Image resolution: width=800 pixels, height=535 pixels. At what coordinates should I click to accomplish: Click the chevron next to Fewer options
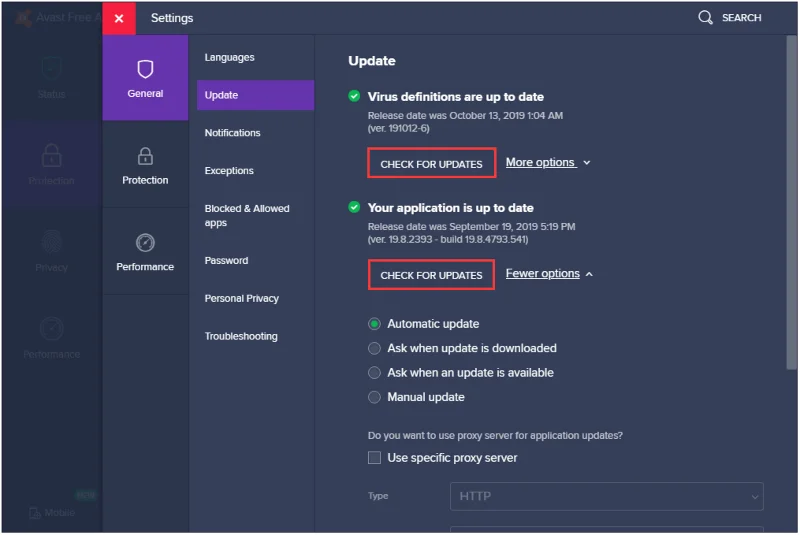(589, 274)
